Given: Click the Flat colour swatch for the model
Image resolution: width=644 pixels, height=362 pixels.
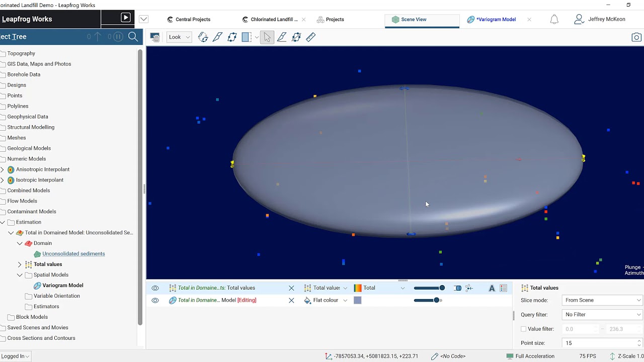Looking at the screenshot, I should click(358, 300).
